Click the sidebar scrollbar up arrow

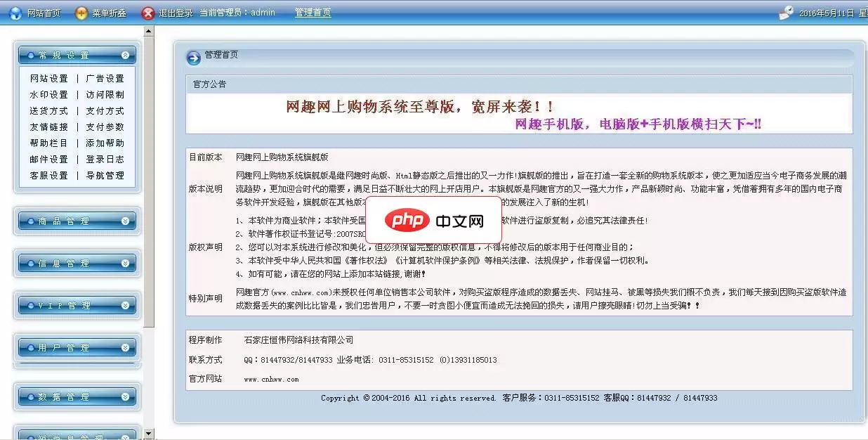click(148, 30)
